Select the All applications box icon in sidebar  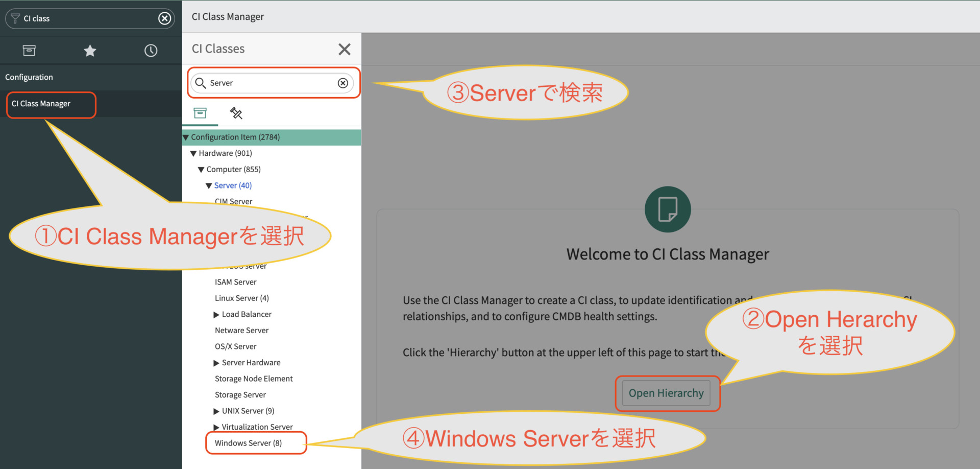tap(29, 50)
